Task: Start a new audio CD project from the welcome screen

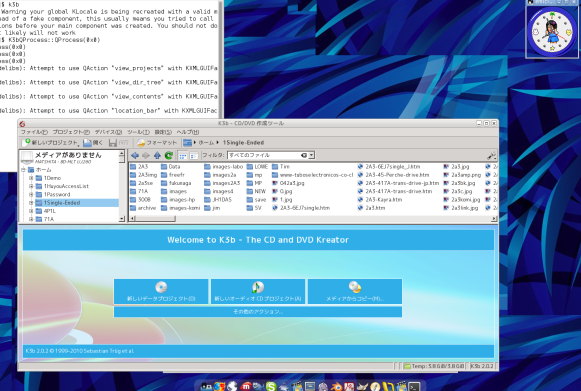Action: pyautogui.click(x=258, y=291)
